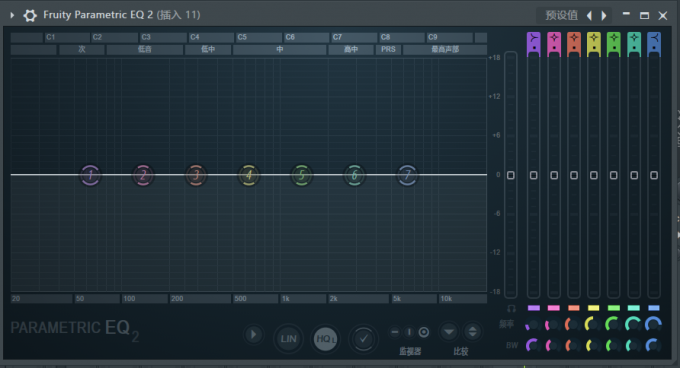Click the main level slider handle
This screenshot has width=680, height=368.
tap(511, 175)
